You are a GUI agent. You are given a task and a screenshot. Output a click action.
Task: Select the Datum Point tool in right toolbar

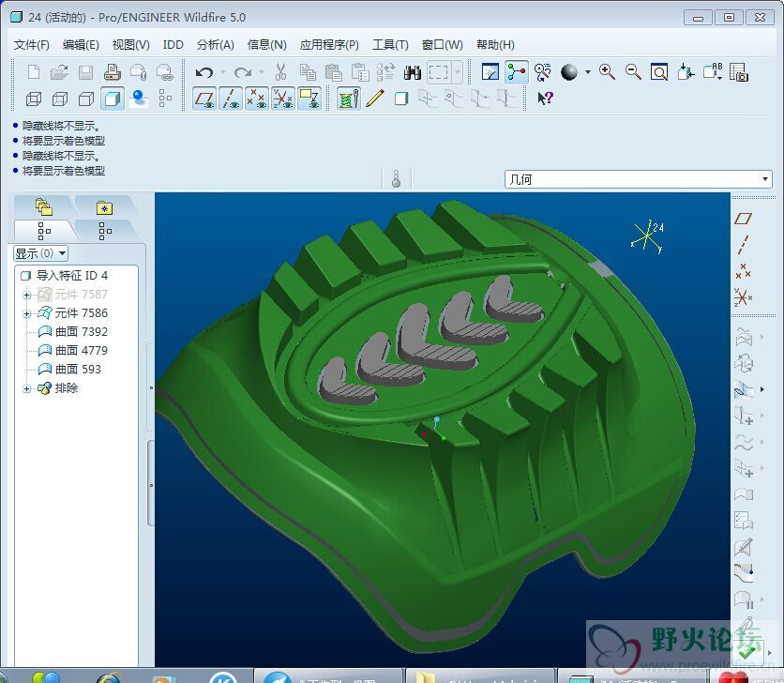pos(743,271)
